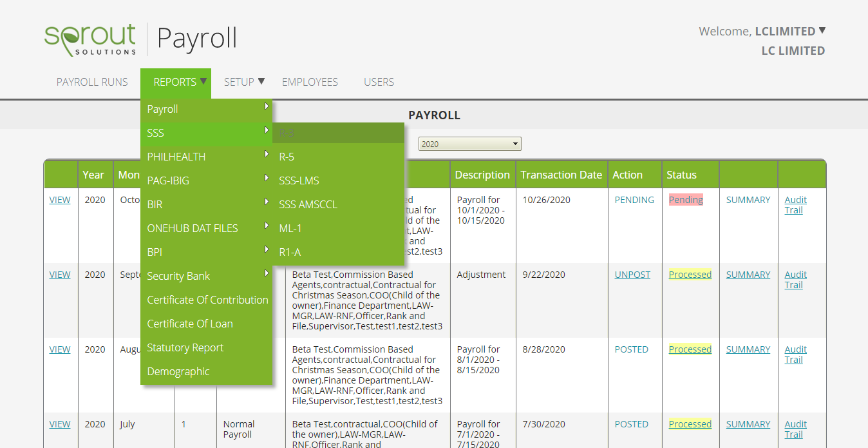Open Audit Trail for the October payroll
868x448 pixels.
795,205
